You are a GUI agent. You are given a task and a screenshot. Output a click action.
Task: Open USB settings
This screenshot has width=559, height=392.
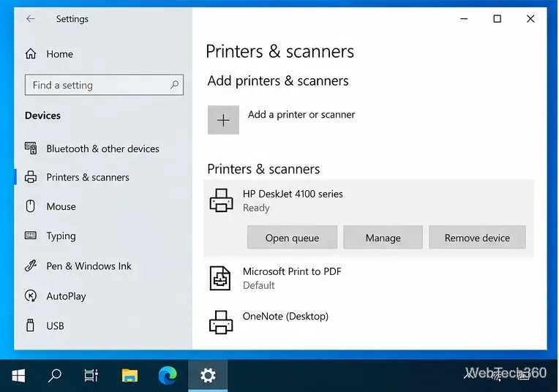tap(45, 325)
